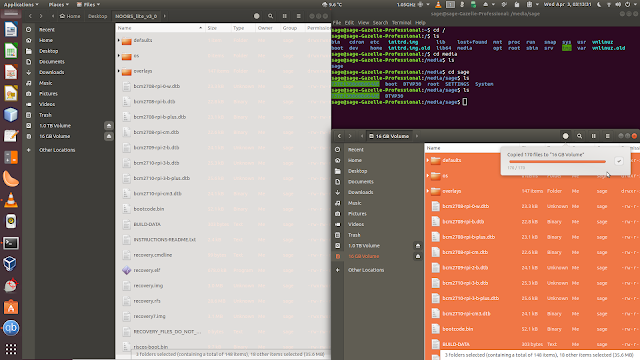Image resolution: width=640 pixels, height=360 pixels.
Task: Launch VLC media player from dock
Action: 11,200
